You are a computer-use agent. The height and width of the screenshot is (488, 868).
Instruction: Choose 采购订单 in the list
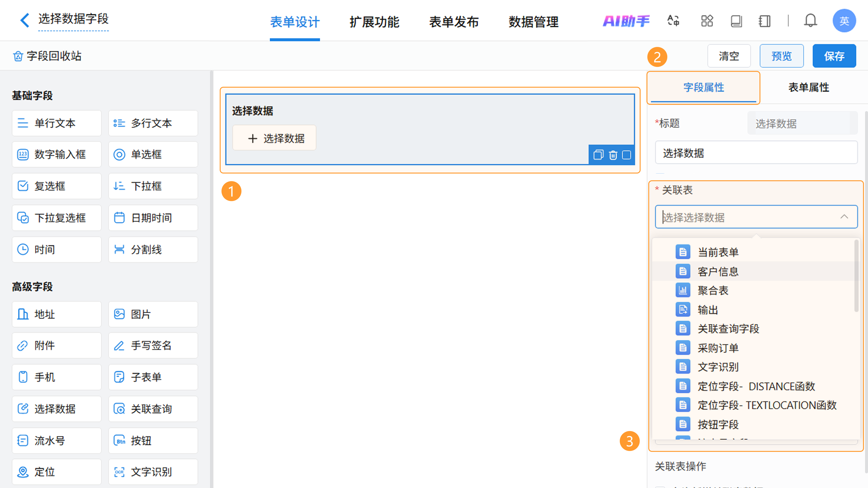718,348
